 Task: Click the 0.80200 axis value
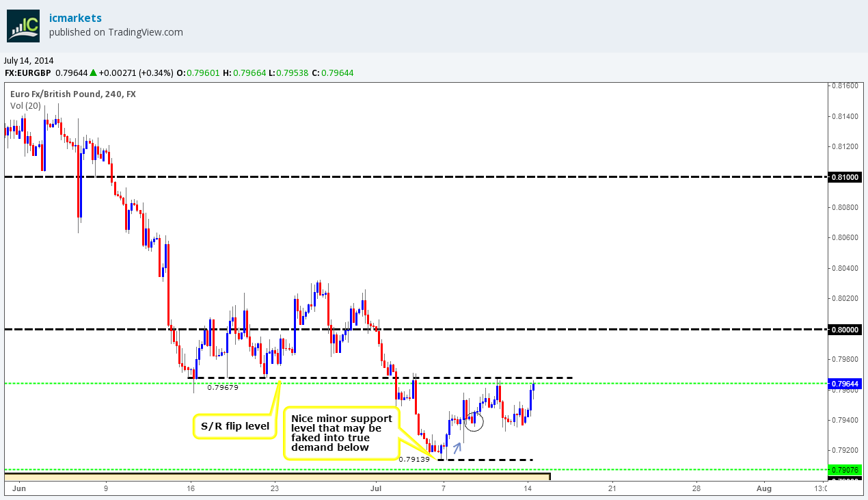coord(845,298)
